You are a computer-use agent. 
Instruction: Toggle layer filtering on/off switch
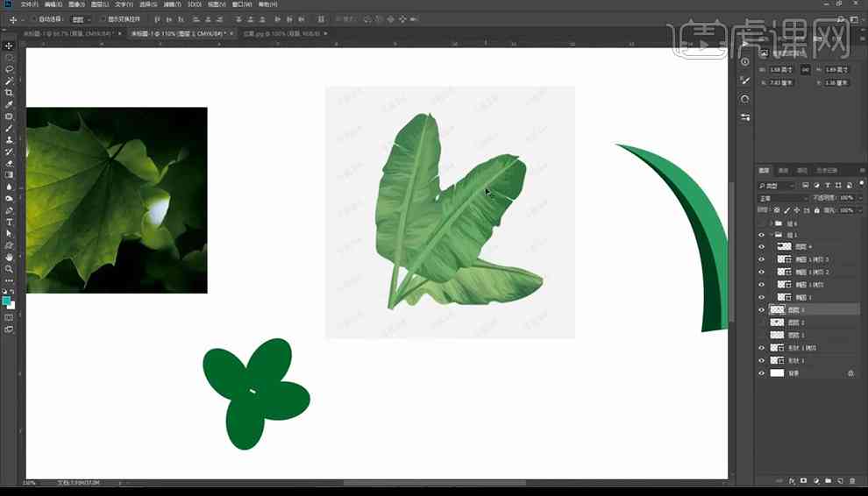pyautogui.click(x=861, y=183)
